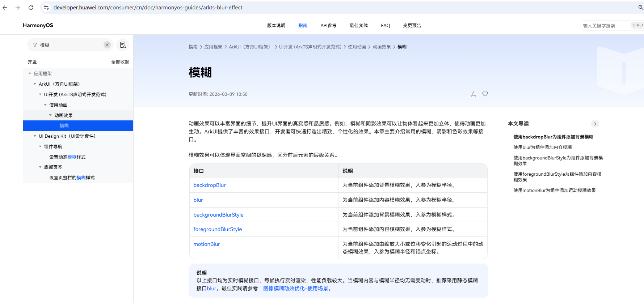644x303 pixels.
Task: Collapse the 动画效果 tree node
Action: 50,115
